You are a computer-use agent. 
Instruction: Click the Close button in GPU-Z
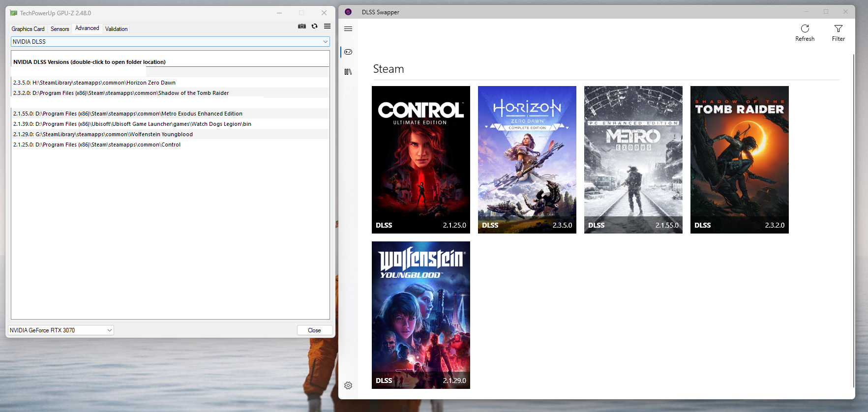[x=315, y=330]
